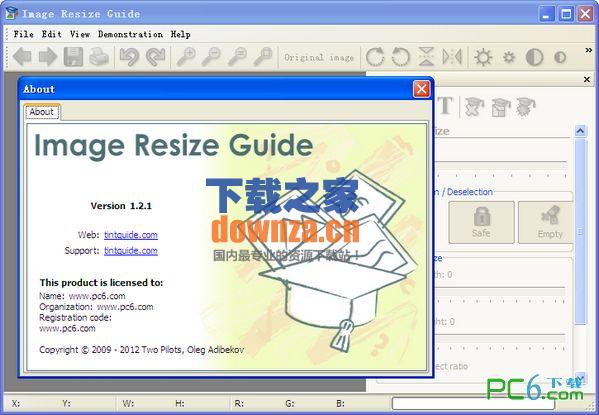This screenshot has width=599, height=415.
Task: Click the Redo toolbar icon
Action: point(155,57)
